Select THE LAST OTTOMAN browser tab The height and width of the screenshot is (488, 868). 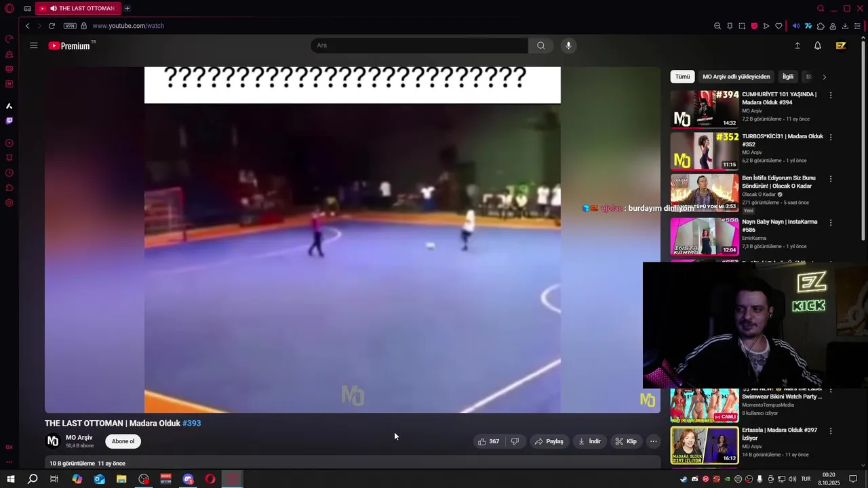[x=78, y=8]
